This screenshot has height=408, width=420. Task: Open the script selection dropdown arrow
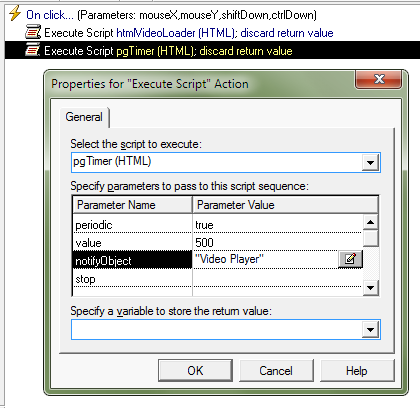pos(370,163)
